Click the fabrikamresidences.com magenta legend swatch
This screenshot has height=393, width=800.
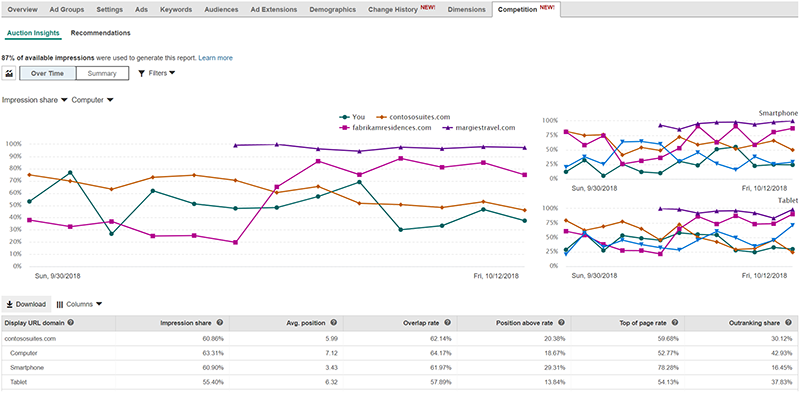point(345,128)
